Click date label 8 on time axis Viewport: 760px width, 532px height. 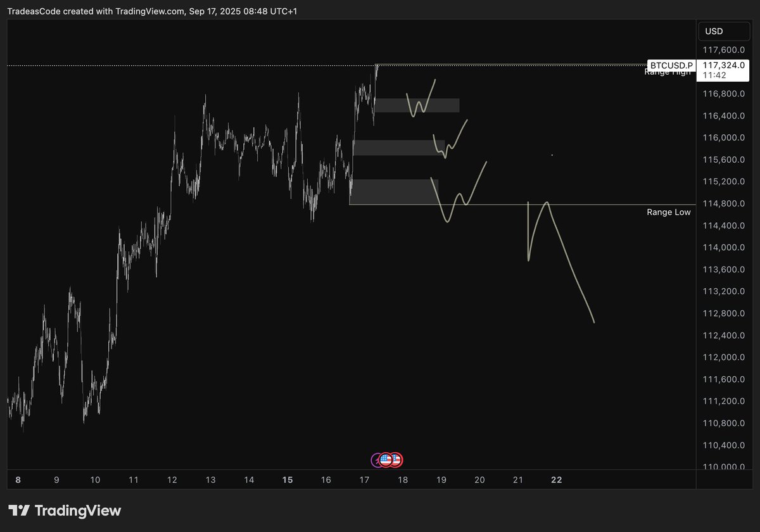point(18,480)
